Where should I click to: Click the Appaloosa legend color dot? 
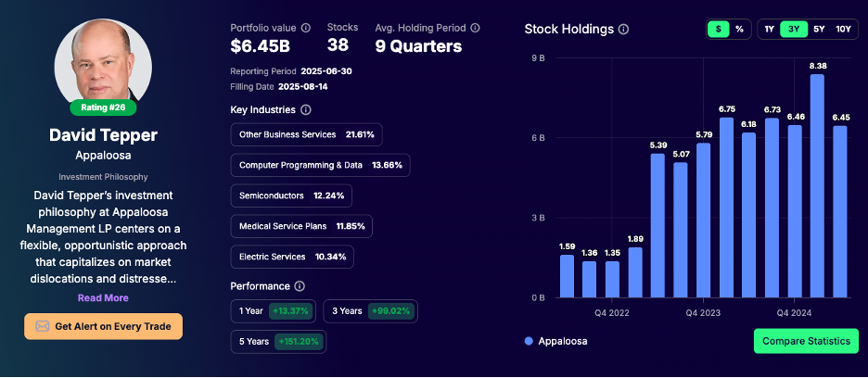(x=529, y=342)
